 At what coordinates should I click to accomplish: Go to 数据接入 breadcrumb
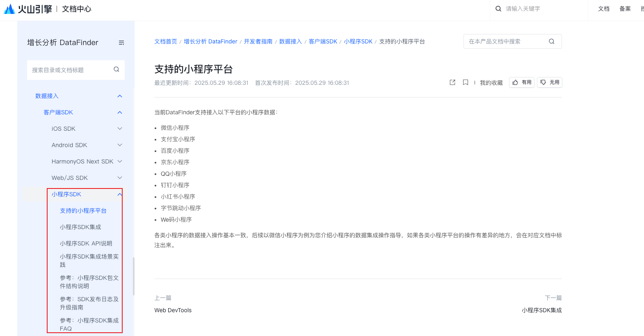[290, 41]
